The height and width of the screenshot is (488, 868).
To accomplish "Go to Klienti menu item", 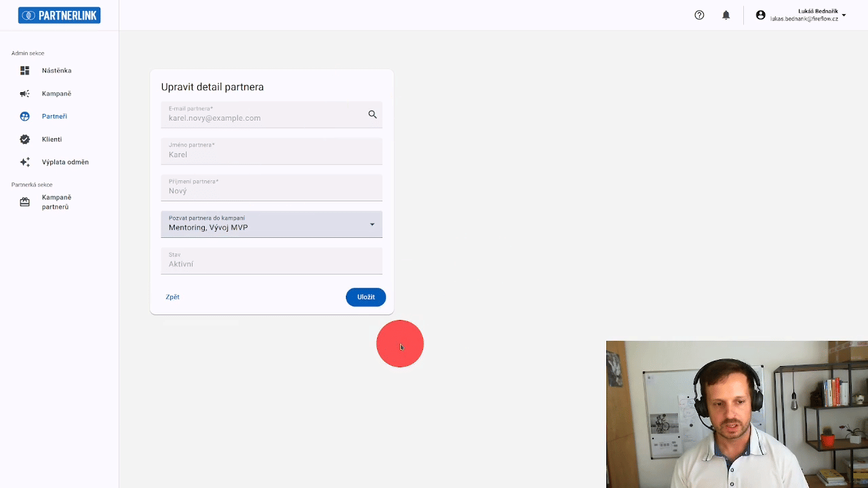I will pyautogui.click(x=52, y=140).
